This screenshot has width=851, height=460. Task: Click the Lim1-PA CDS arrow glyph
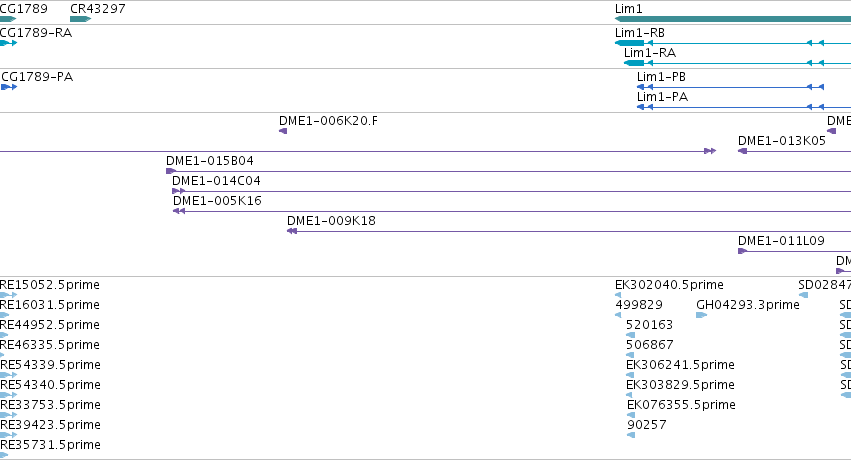(640, 107)
